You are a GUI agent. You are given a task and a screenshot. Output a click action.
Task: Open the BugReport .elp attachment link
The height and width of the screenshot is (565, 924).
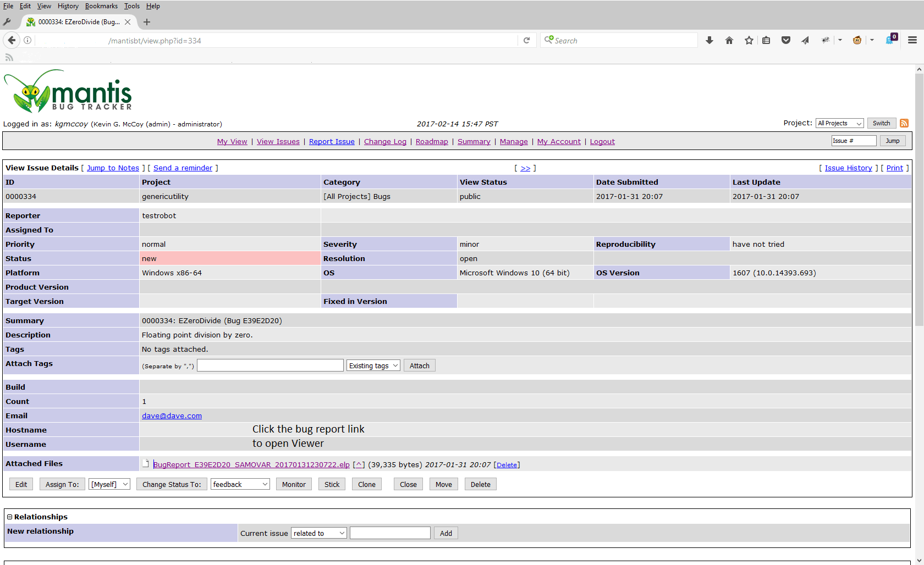[x=251, y=464]
